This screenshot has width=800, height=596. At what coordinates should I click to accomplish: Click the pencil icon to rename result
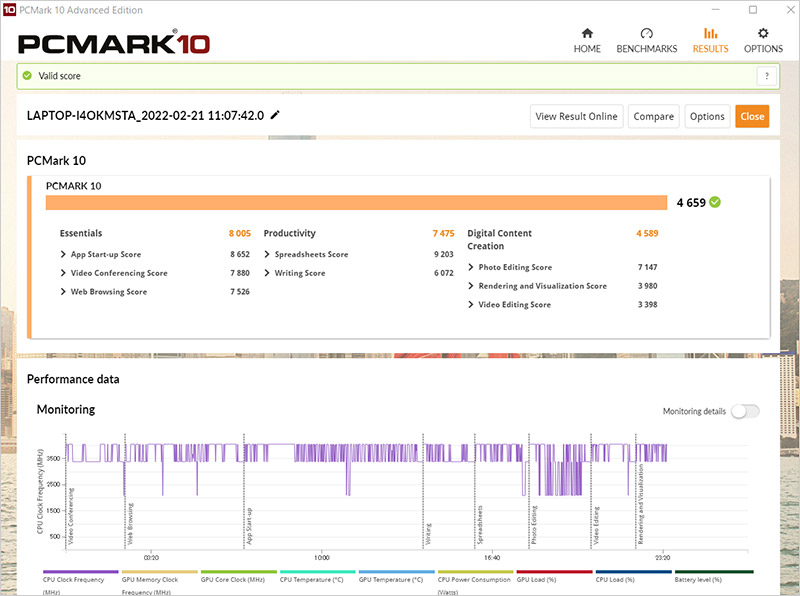[x=276, y=115]
